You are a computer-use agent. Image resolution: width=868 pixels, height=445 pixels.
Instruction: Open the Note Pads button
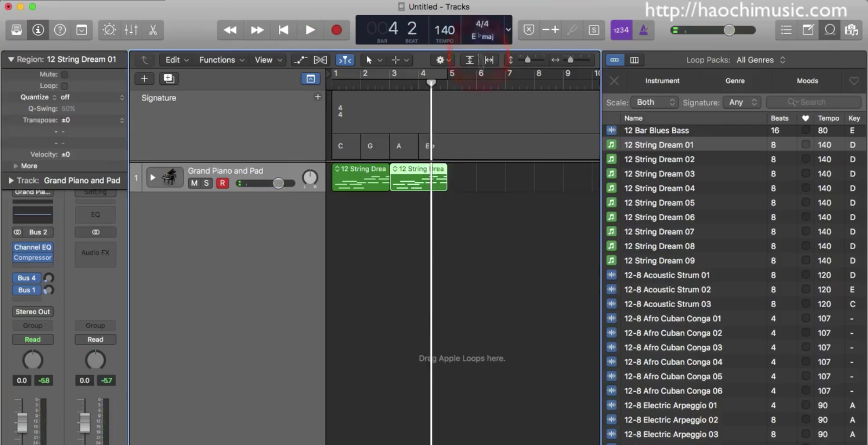click(x=808, y=30)
